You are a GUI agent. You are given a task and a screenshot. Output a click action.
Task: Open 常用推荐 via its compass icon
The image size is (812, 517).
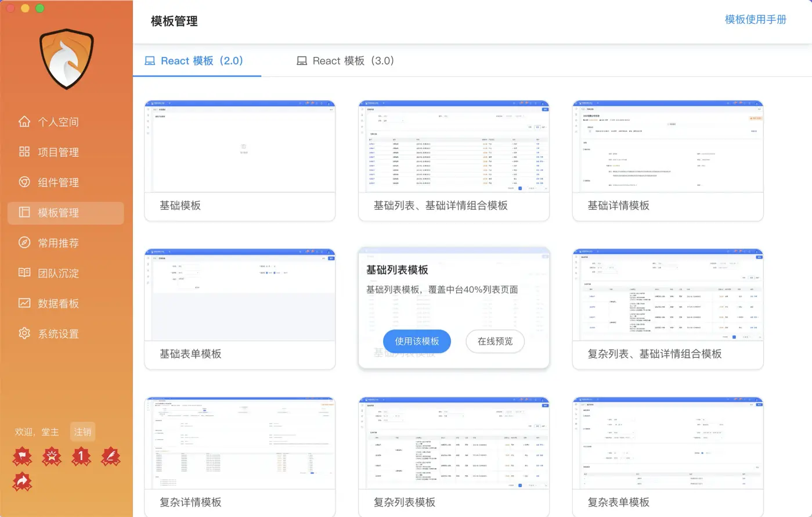[24, 242]
